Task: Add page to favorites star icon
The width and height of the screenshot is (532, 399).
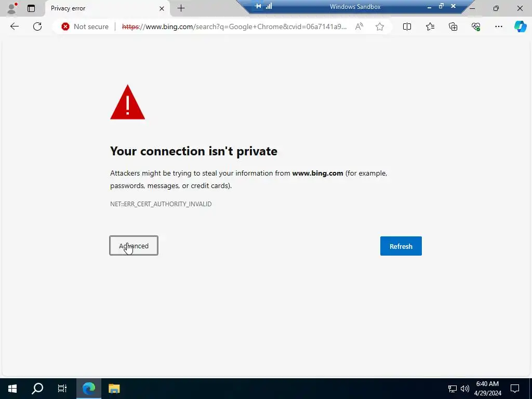Action: (x=380, y=26)
